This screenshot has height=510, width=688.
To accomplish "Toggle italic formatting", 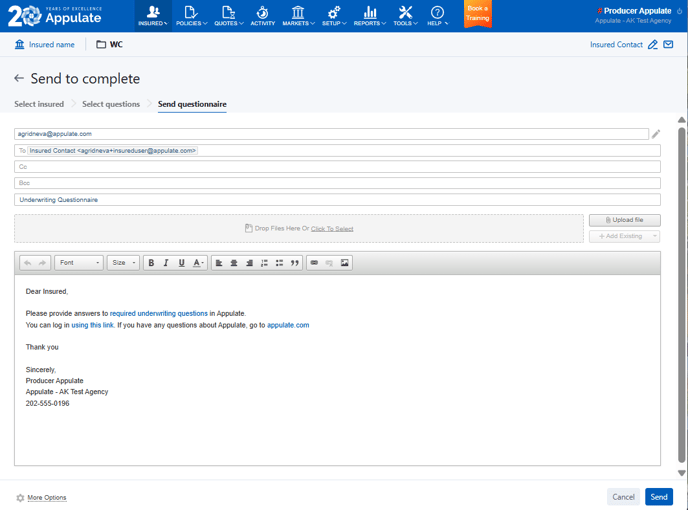I will [x=166, y=263].
